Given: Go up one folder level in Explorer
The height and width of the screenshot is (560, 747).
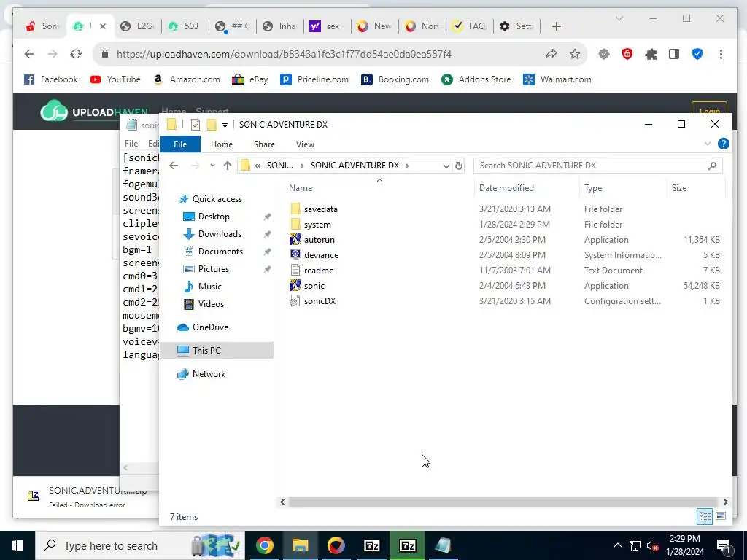Looking at the screenshot, I should [x=228, y=166].
